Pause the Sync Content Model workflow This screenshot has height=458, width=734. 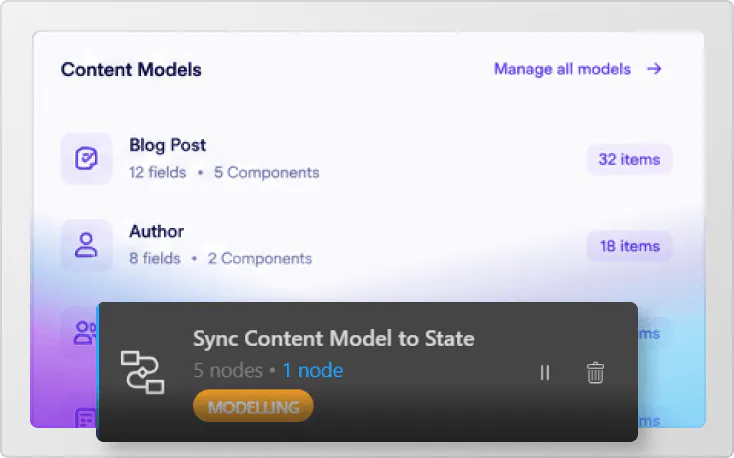(544, 373)
